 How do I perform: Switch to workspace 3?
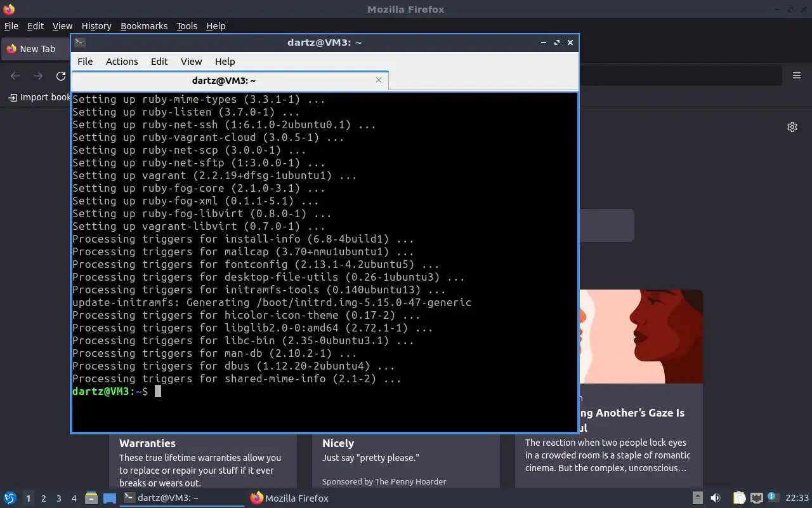click(x=58, y=498)
